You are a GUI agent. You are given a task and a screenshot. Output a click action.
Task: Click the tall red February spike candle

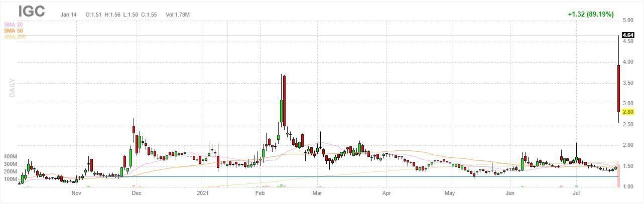(284, 100)
